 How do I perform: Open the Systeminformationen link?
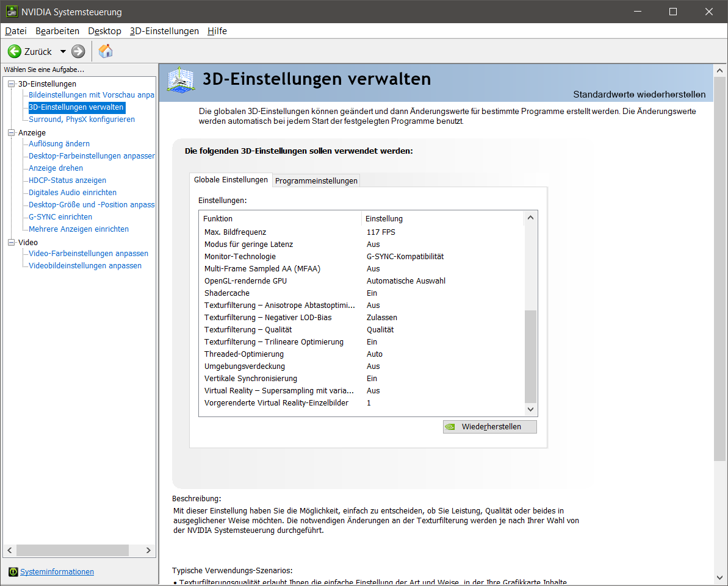coord(57,571)
